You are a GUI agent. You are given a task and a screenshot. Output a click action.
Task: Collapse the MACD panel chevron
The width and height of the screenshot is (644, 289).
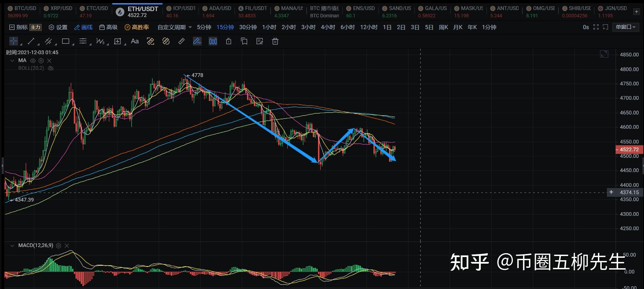pyautogui.click(x=12, y=246)
